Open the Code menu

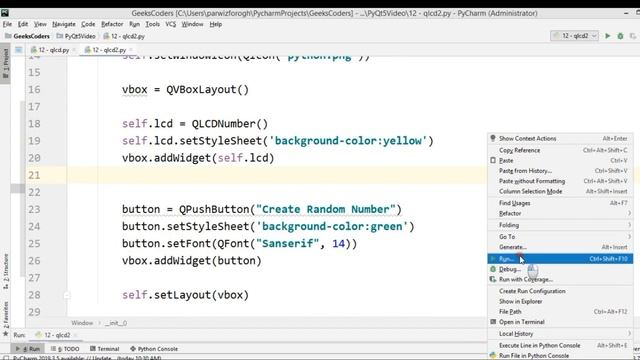pyautogui.click(x=88, y=24)
